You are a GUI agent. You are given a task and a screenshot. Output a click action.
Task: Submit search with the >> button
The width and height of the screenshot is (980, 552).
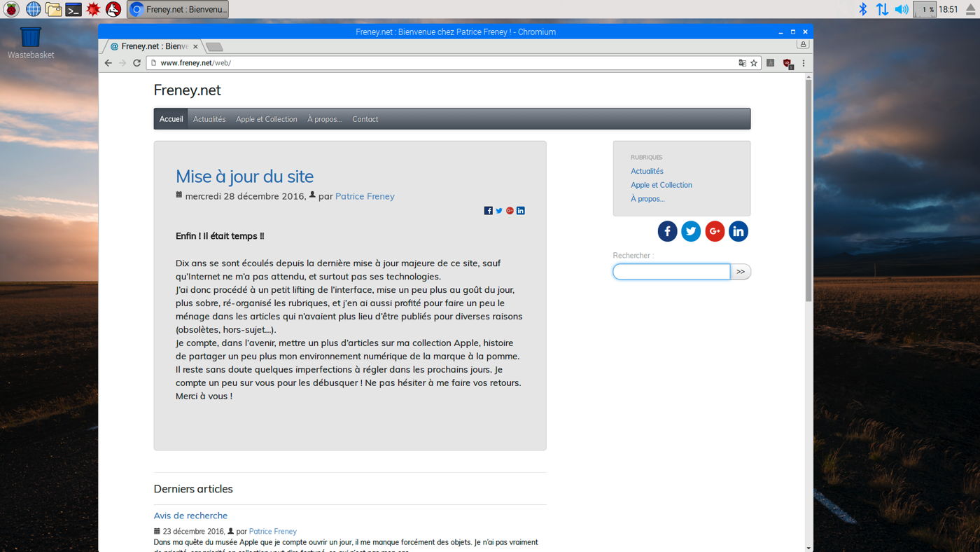click(x=741, y=272)
